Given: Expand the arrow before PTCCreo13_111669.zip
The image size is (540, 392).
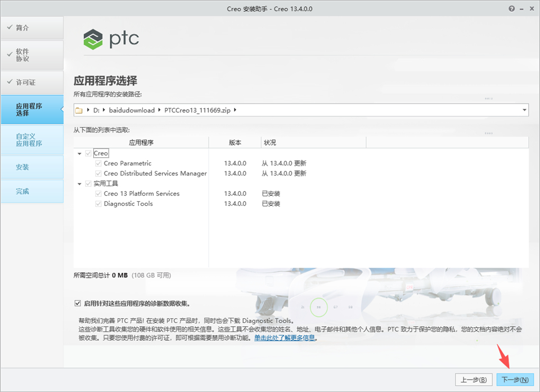Looking at the screenshot, I should 159,110.
